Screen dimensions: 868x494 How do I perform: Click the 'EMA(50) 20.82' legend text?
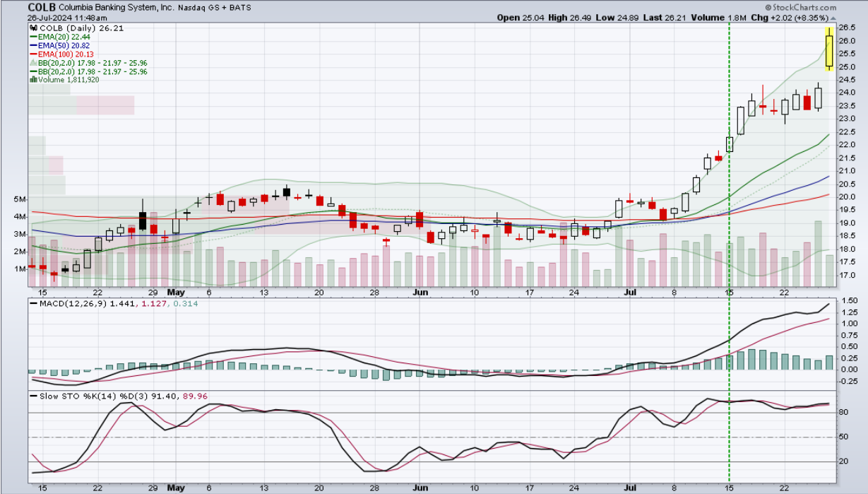point(64,47)
